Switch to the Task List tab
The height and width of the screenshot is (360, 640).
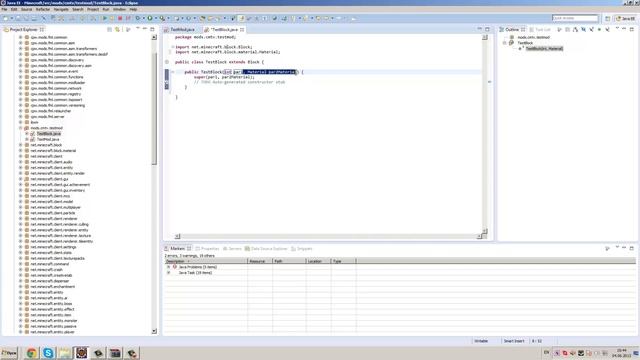[540, 29]
